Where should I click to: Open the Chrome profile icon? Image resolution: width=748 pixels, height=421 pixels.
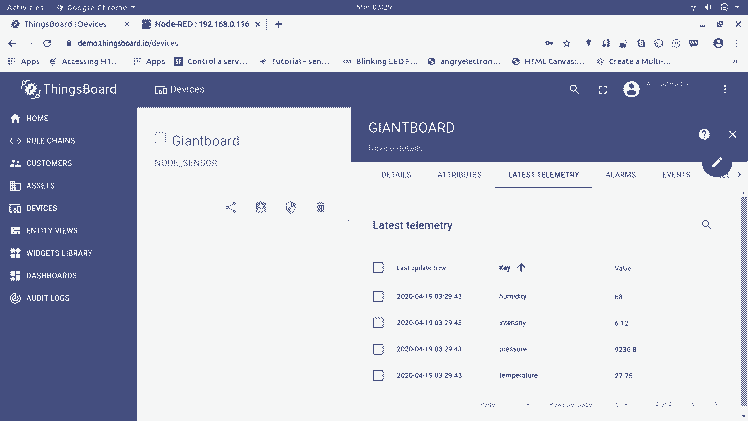718,43
